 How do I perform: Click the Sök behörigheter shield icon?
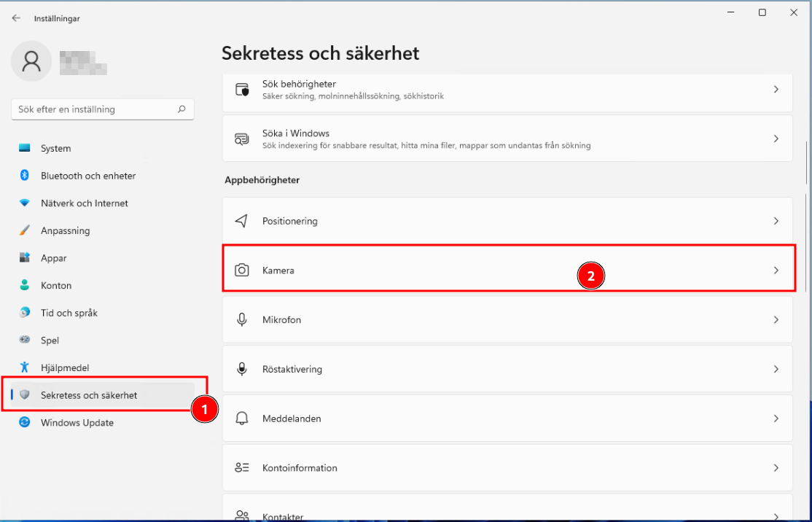(x=242, y=90)
